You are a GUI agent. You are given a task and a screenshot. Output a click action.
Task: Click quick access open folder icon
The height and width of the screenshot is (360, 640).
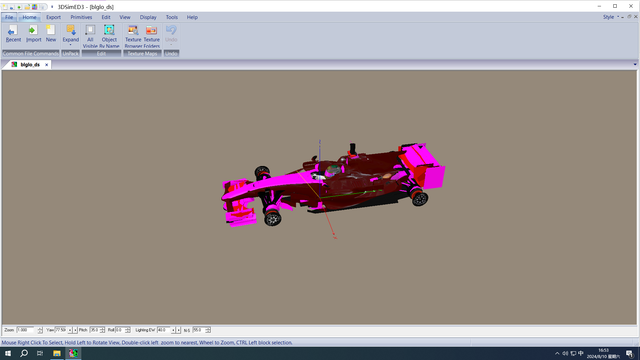(x=27, y=7)
